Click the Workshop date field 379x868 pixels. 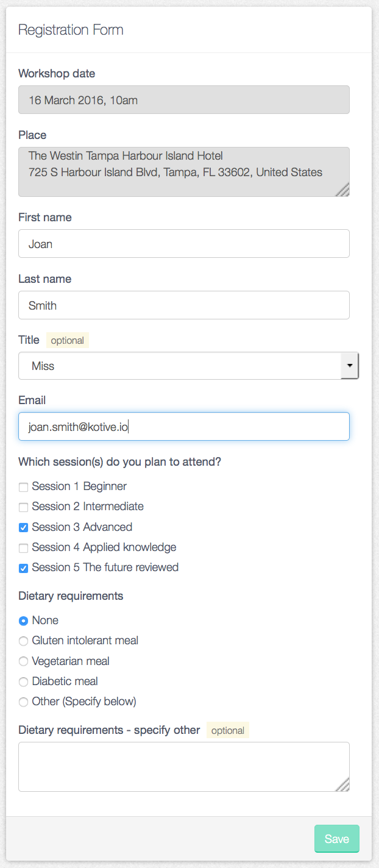point(184,100)
